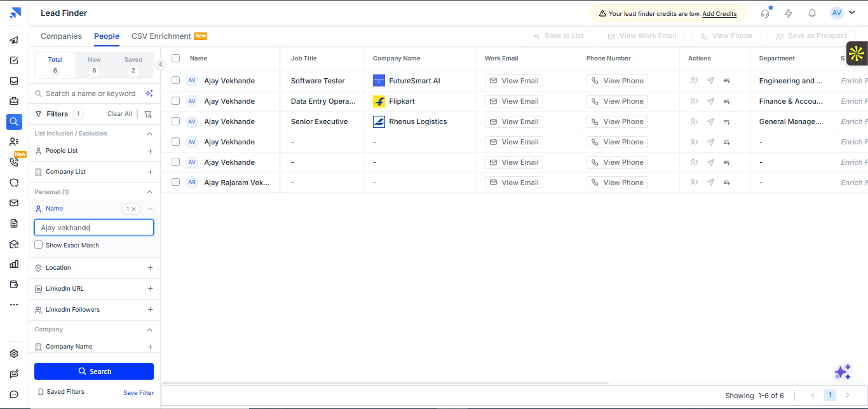Click send icon in FutureSmart AI row

coord(710,81)
